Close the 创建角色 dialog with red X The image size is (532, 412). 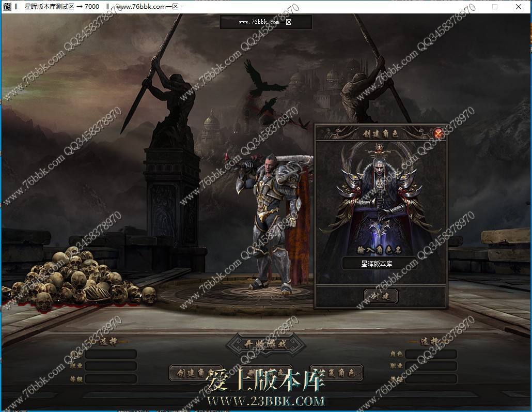point(439,133)
